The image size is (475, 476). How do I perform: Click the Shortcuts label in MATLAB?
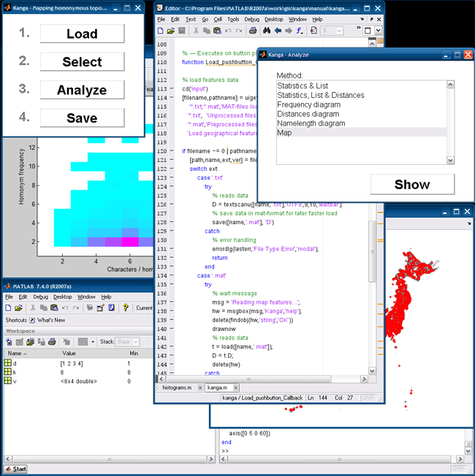click(16, 320)
